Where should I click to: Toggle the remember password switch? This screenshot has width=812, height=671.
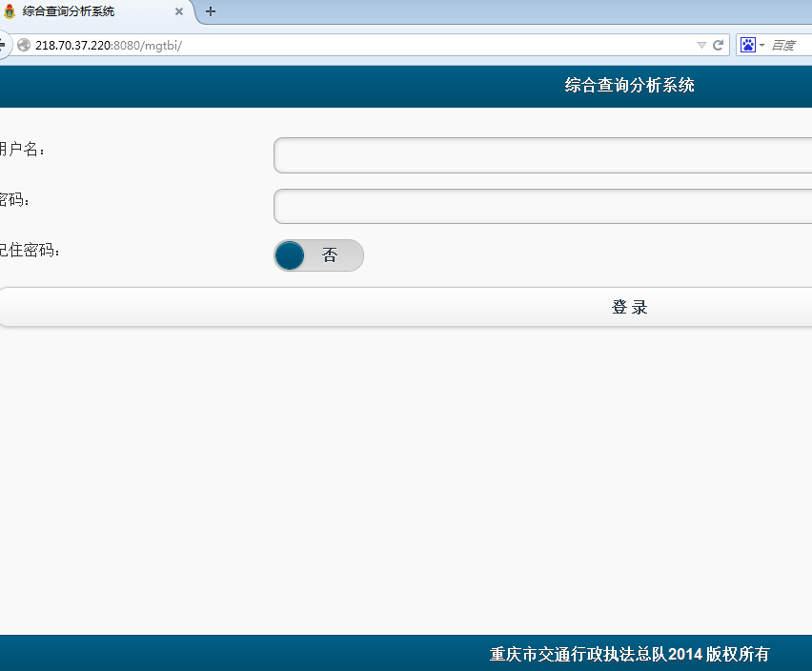click(x=318, y=255)
